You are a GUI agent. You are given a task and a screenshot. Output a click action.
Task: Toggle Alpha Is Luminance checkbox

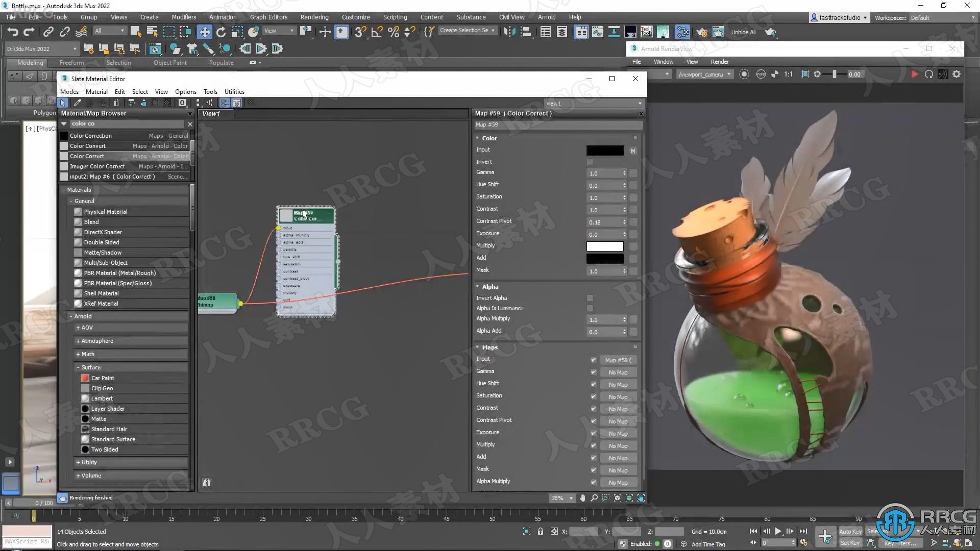tap(590, 308)
